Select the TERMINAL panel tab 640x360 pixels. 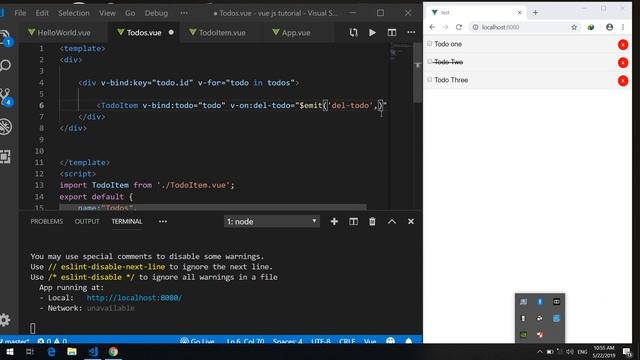tap(127, 221)
